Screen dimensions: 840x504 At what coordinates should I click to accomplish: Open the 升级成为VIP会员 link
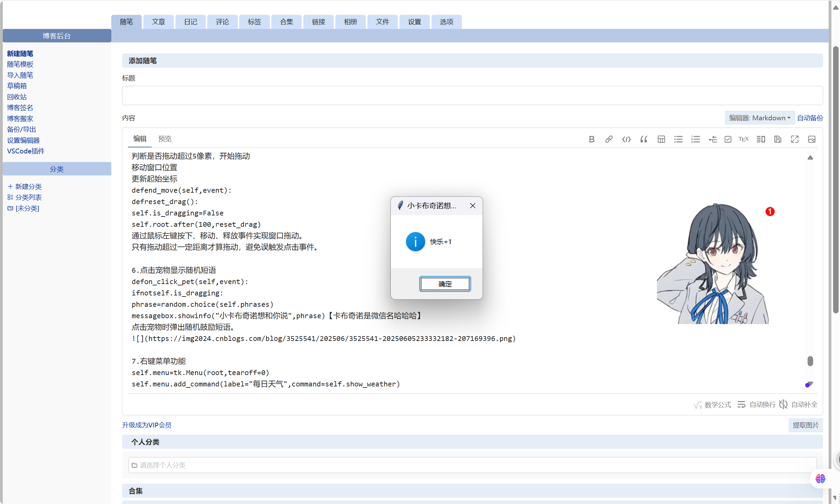point(146,425)
